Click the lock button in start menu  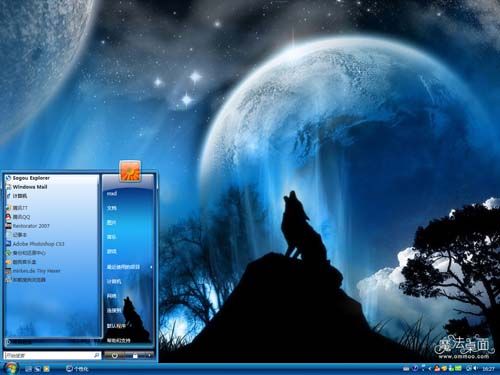[135, 356]
